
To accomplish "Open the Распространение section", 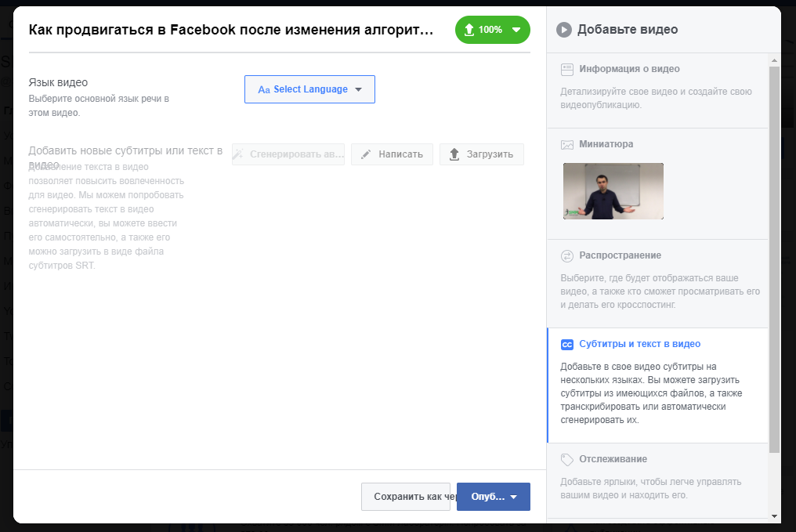I will click(x=657, y=284).
